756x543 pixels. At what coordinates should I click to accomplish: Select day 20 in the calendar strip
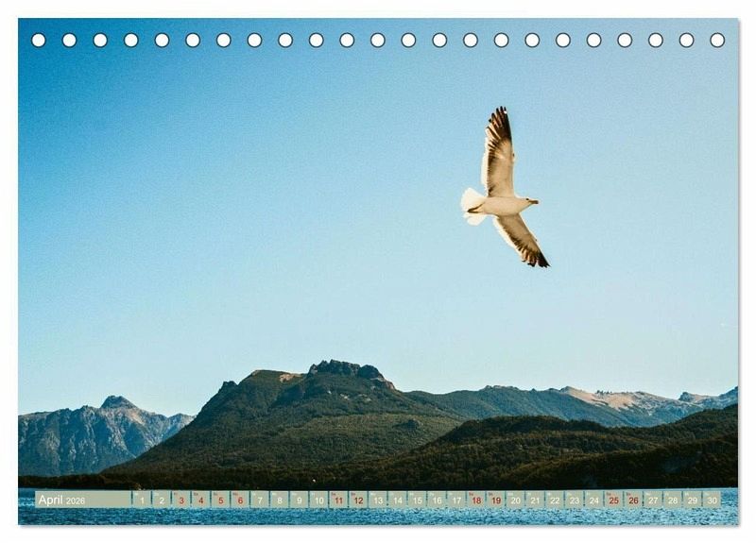click(x=515, y=500)
